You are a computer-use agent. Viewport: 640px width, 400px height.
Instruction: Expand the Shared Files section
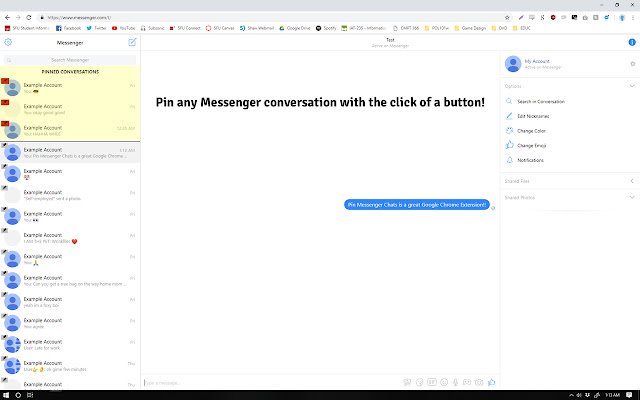(632, 181)
